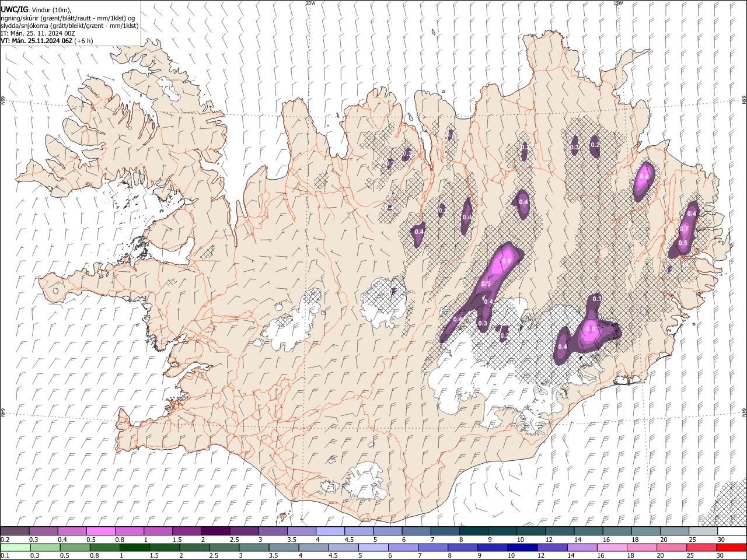Select the 'VT: Mán. 25.11.2024 06Z (+6 h)' valid time
The height and width of the screenshot is (560, 747).
[47, 41]
